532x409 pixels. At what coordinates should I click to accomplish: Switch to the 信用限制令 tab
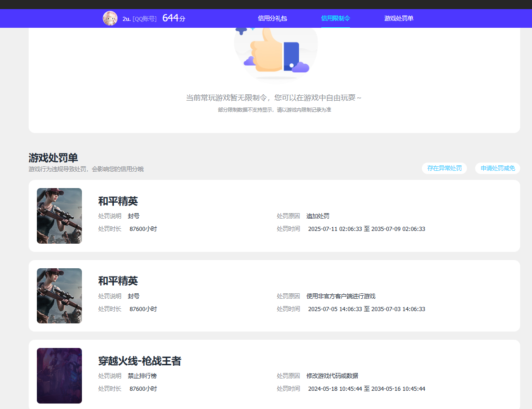(x=335, y=18)
